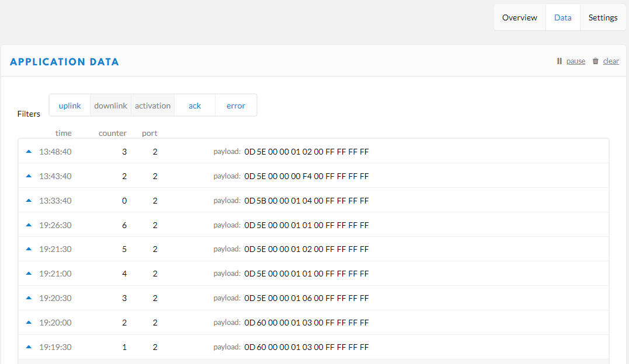Image resolution: width=629 pixels, height=364 pixels.
Task: Click the uplink arrow for 19:21:30
Action: (x=29, y=249)
